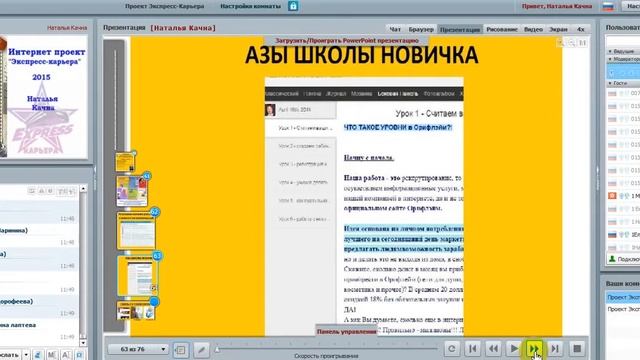Viewport: 640px width, 360px height.
Task: Switch to the Экран tab
Action: click(558, 29)
